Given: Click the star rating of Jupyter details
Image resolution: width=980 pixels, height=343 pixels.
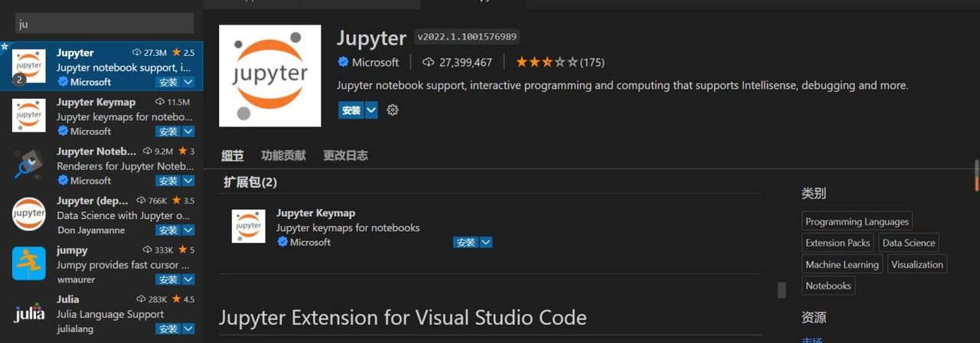Looking at the screenshot, I should (x=547, y=62).
